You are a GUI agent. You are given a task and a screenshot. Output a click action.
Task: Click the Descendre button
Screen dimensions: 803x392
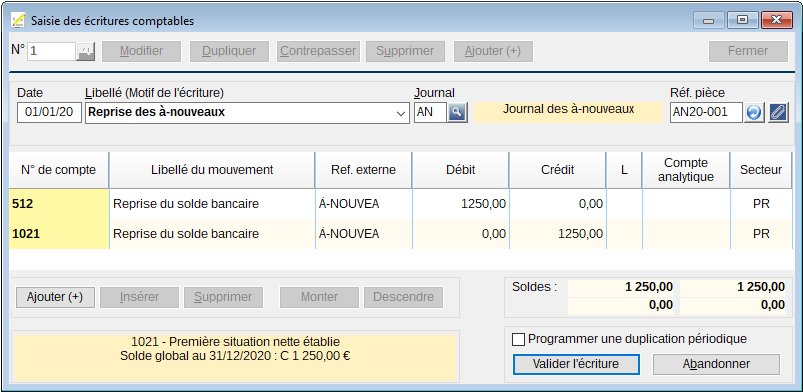(403, 297)
